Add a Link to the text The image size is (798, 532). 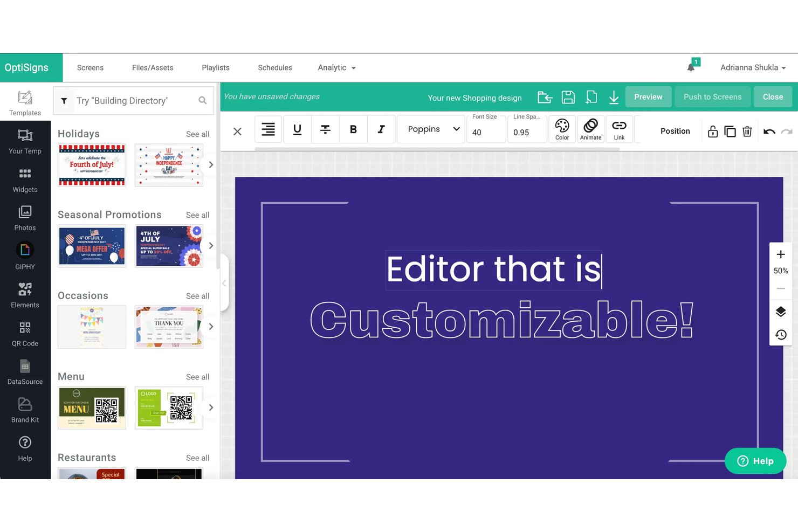point(619,129)
